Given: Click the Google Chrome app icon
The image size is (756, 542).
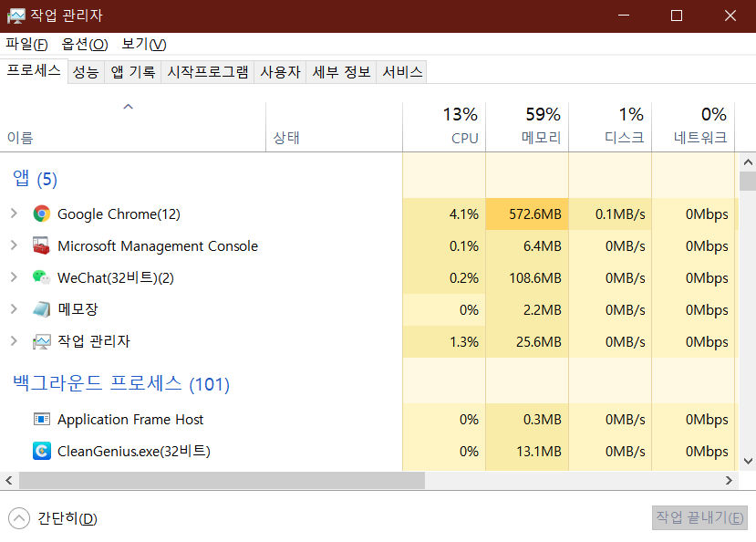Looking at the screenshot, I should [42, 214].
